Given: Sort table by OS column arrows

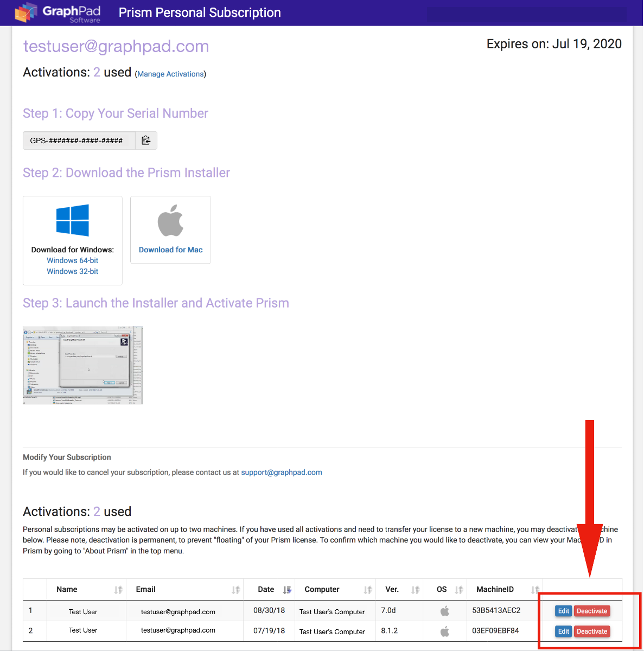Looking at the screenshot, I should (459, 590).
